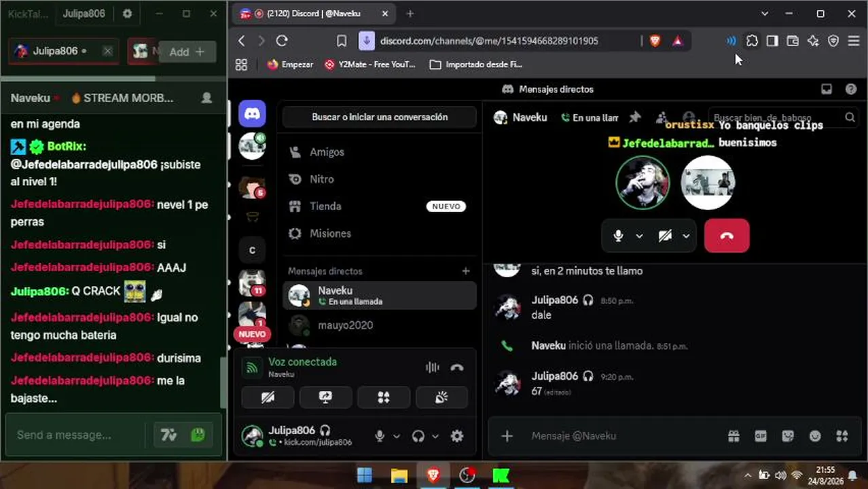868x489 pixels.
Task: Open the GIF picker
Action: 761,436
